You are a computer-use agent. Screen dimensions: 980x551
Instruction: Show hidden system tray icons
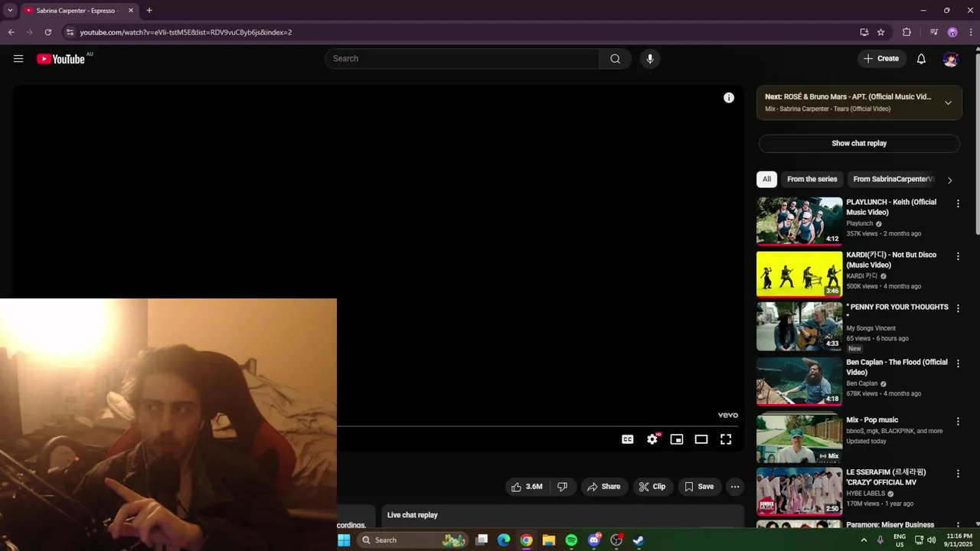864,540
